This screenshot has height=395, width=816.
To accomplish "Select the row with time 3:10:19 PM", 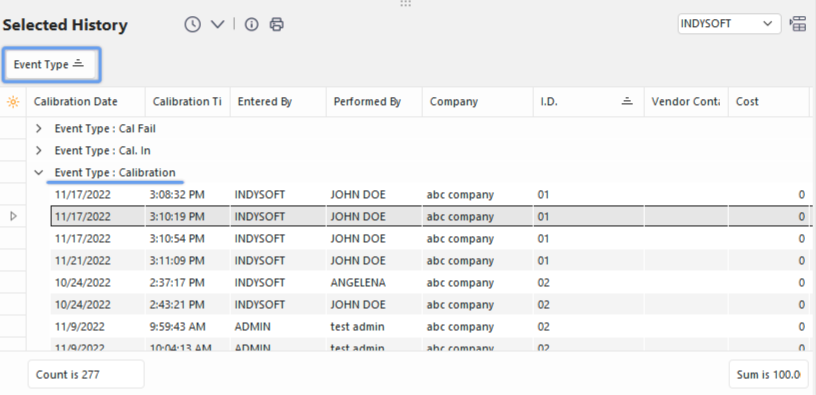I will pyautogui.click(x=430, y=216).
